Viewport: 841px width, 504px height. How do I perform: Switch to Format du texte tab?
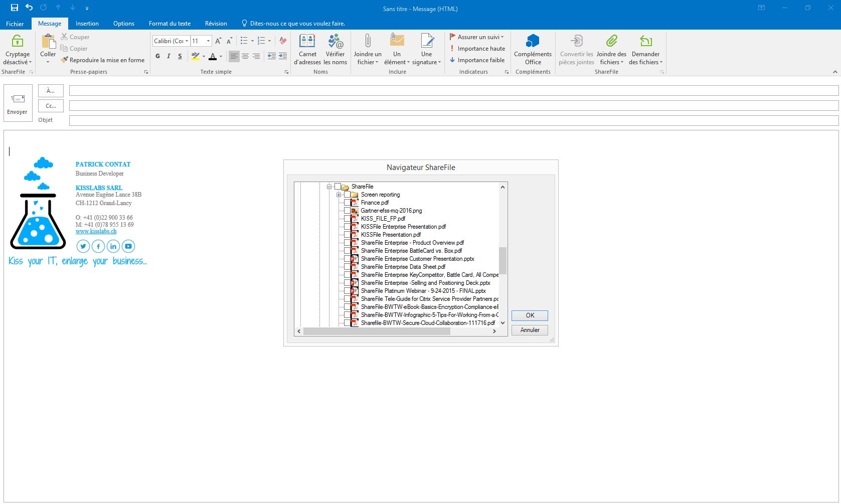coord(170,24)
